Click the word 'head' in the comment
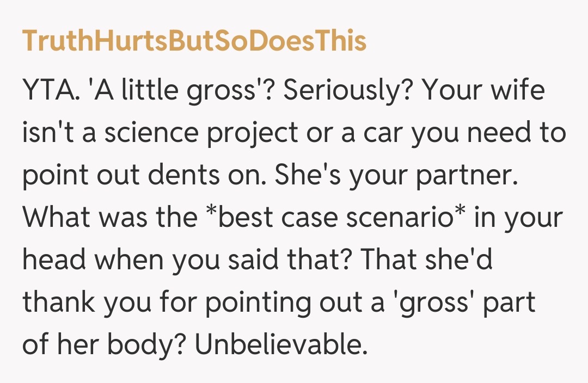This screenshot has height=383, width=588. point(54,261)
